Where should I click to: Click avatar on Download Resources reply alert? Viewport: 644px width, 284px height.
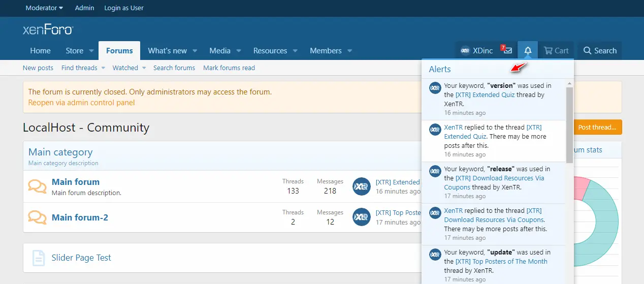point(435,213)
